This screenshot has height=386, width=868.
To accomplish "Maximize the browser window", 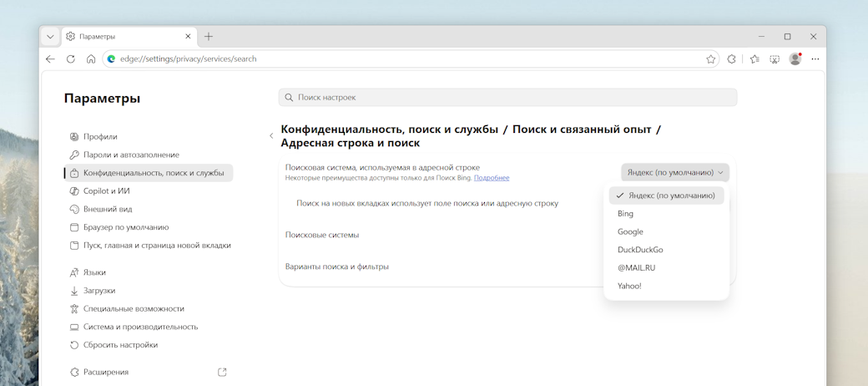I will pyautogui.click(x=787, y=37).
